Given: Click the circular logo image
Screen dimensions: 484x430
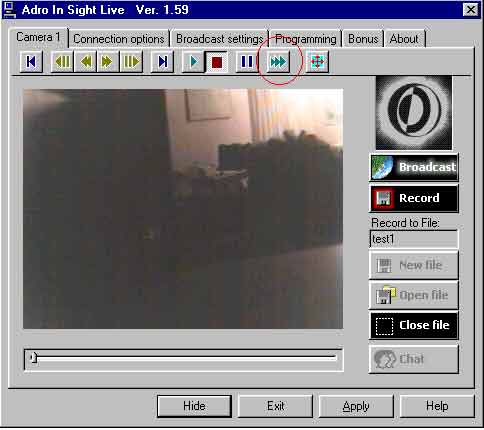Looking at the screenshot, I should pos(414,113).
